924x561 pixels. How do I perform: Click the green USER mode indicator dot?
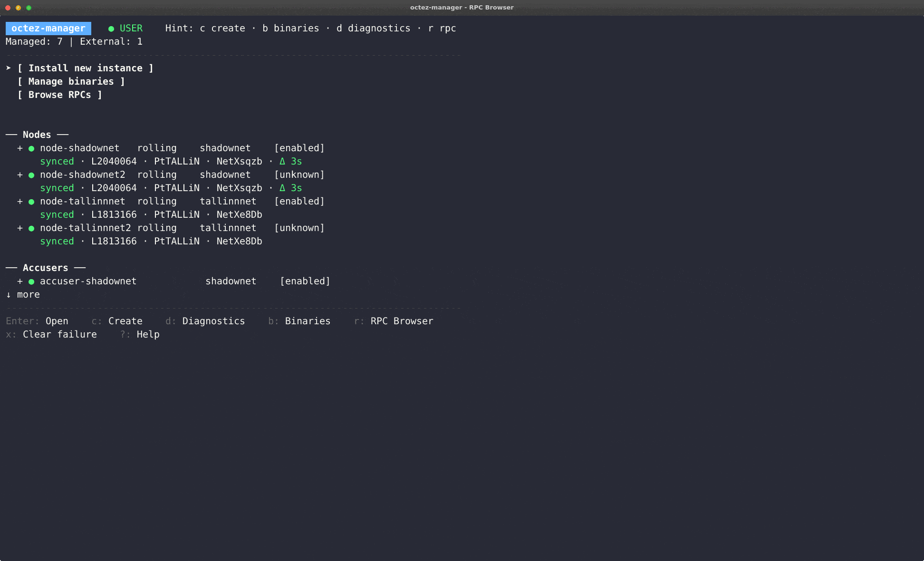coord(111,29)
